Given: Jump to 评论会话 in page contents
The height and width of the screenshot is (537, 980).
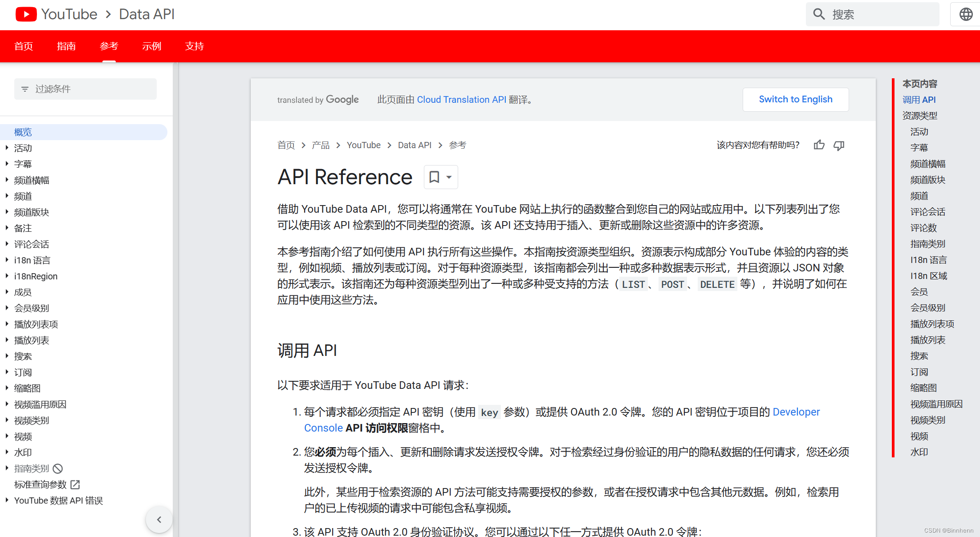Looking at the screenshot, I should tap(927, 212).
